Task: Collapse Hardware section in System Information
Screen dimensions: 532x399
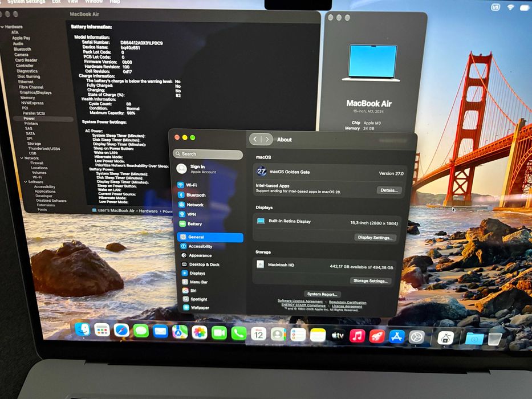Action: [2, 27]
